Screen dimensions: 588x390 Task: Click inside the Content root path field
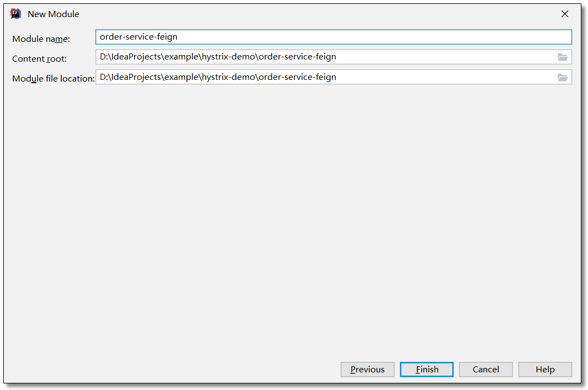(x=326, y=57)
